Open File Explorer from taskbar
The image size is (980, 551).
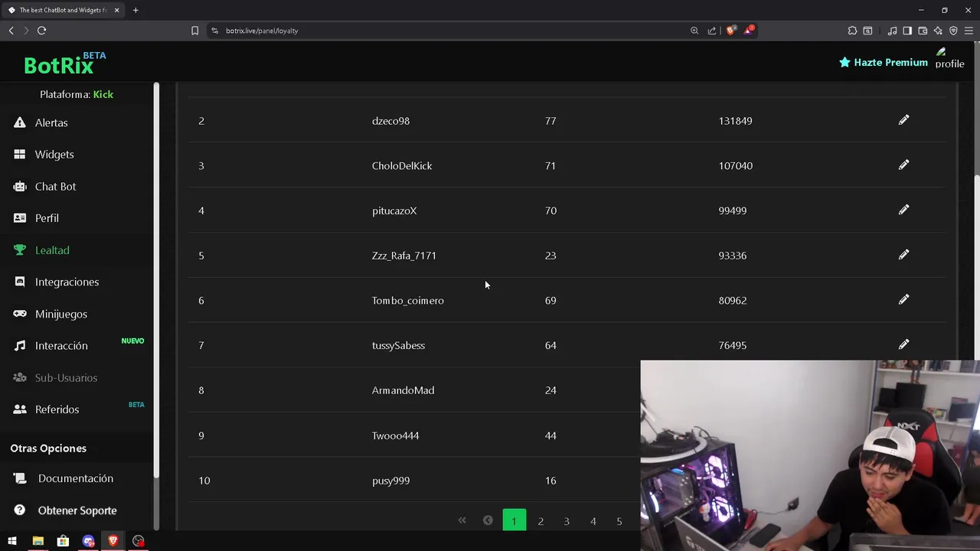[x=38, y=541]
